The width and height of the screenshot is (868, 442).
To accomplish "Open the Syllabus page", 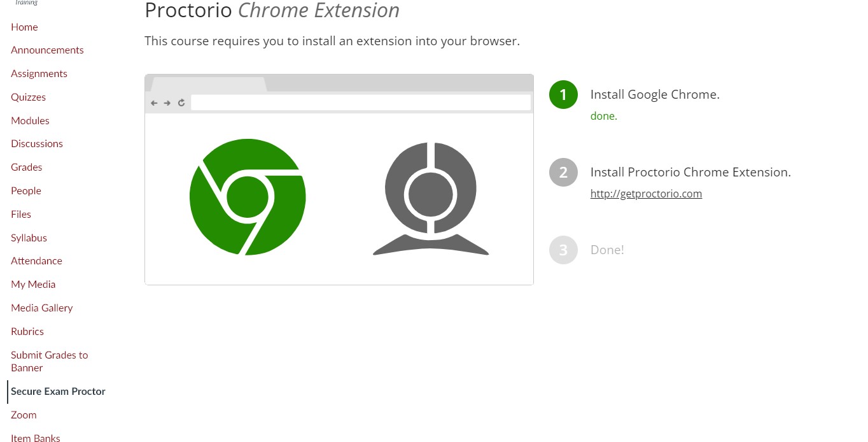I will [29, 238].
